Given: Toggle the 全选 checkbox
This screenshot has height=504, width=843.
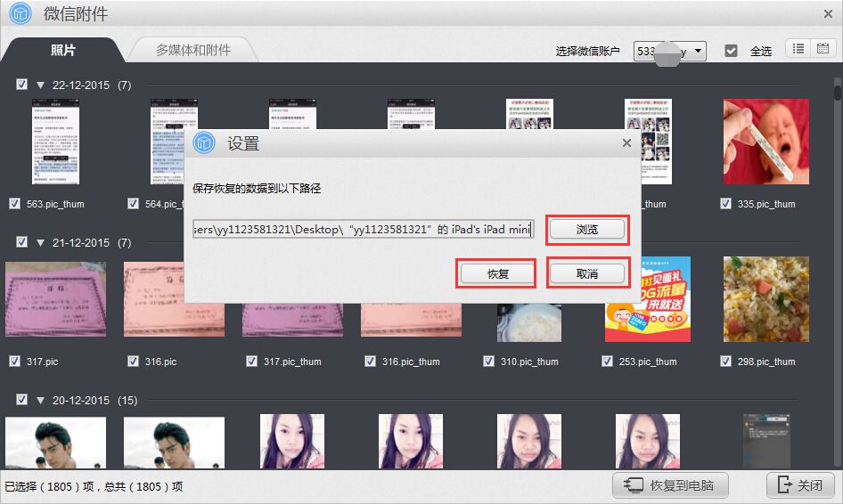Looking at the screenshot, I should coord(731,51).
